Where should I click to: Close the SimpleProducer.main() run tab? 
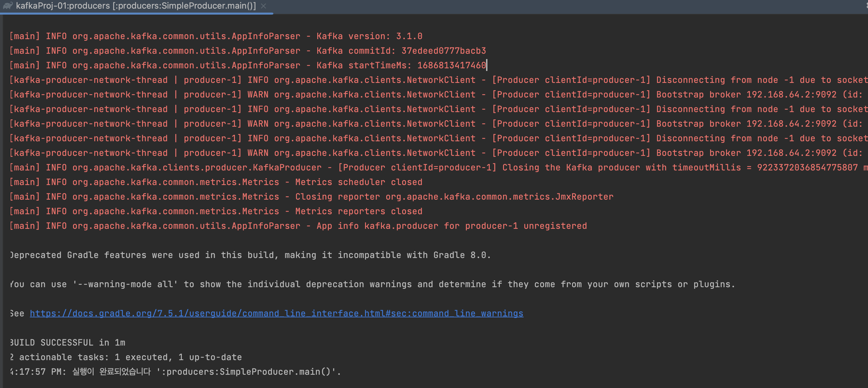point(264,6)
